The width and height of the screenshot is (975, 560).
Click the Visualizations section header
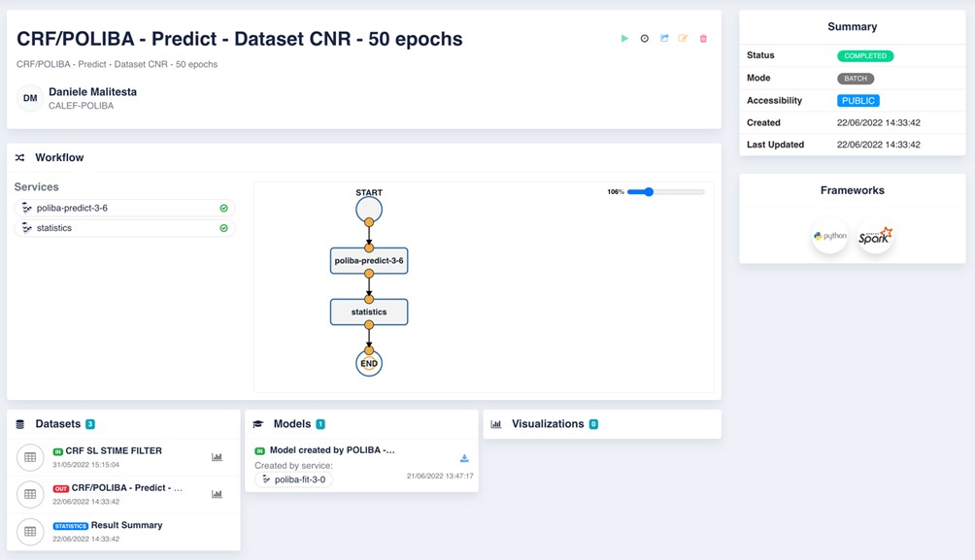(548, 424)
